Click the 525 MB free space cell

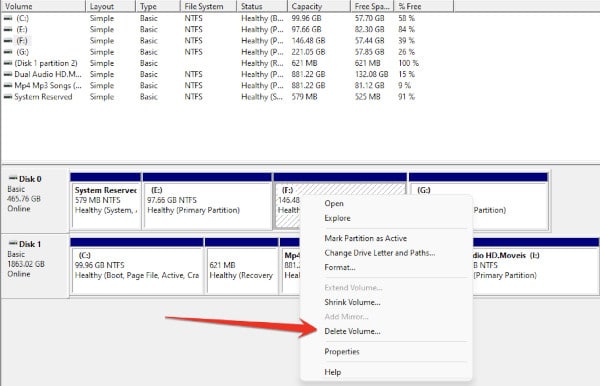point(367,96)
